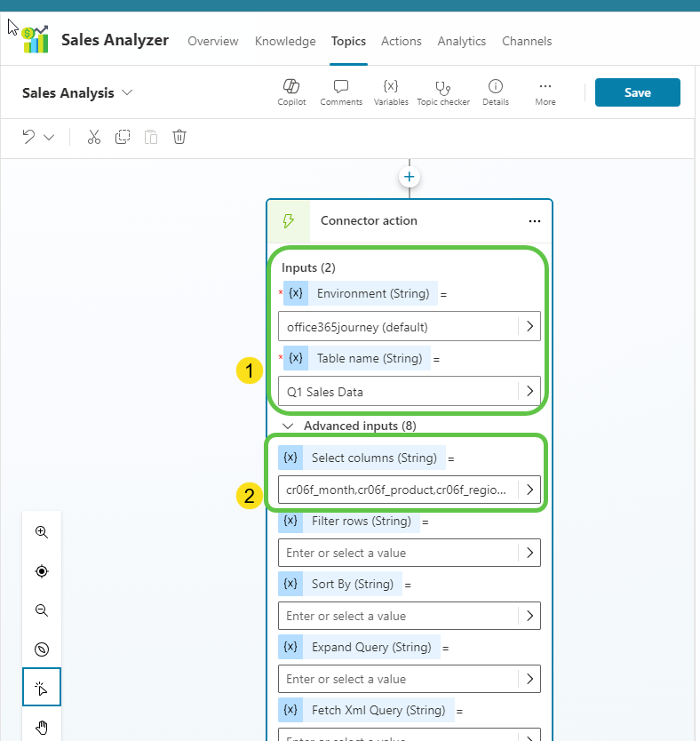Click the Details icon in the topic toolbar

click(495, 92)
